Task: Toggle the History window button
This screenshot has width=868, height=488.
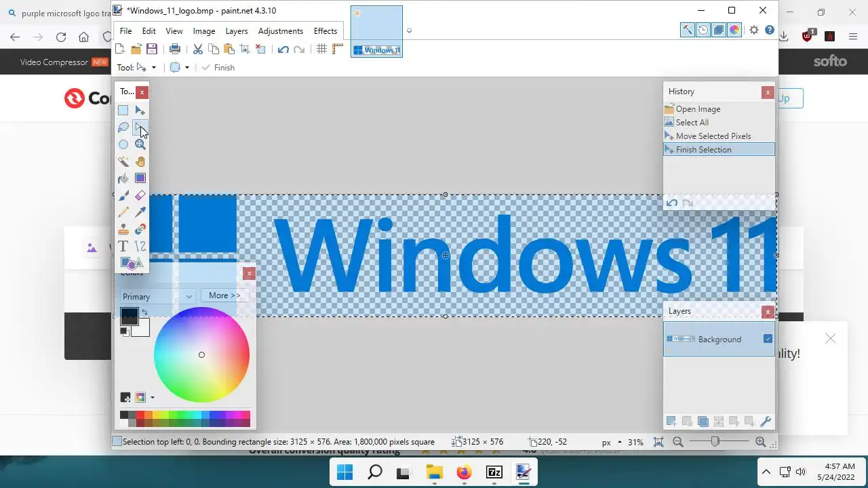Action: point(703,30)
